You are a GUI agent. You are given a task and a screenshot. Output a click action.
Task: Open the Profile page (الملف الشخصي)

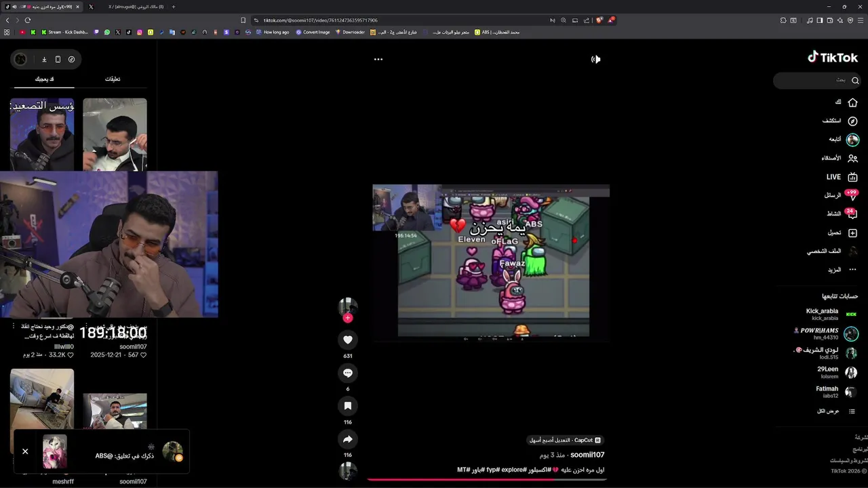coord(832,251)
